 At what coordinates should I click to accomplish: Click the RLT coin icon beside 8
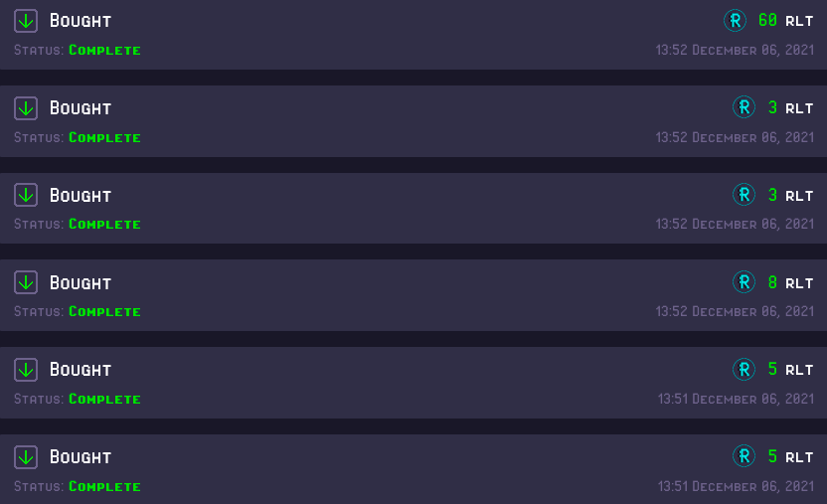744,282
